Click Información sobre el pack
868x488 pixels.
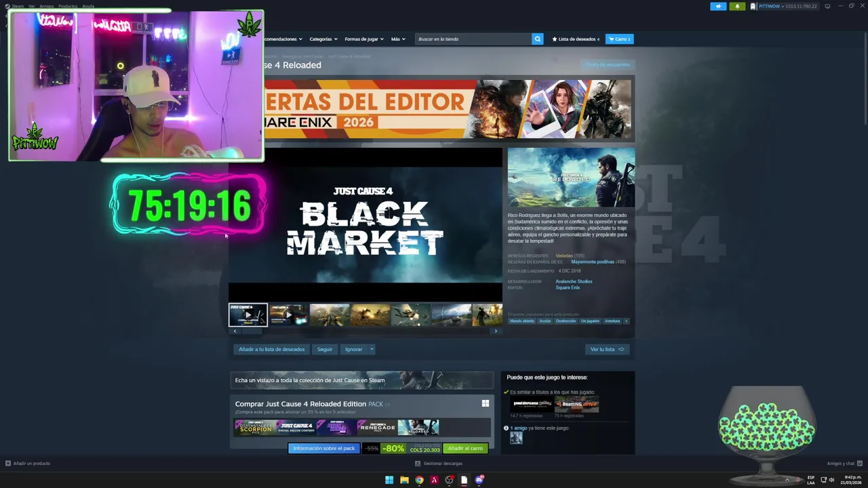(x=323, y=448)
